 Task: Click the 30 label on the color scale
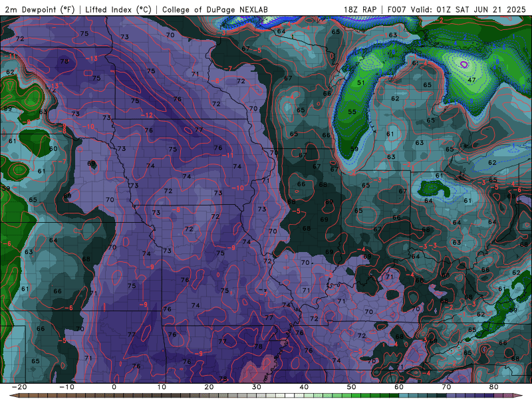point(257,387)
